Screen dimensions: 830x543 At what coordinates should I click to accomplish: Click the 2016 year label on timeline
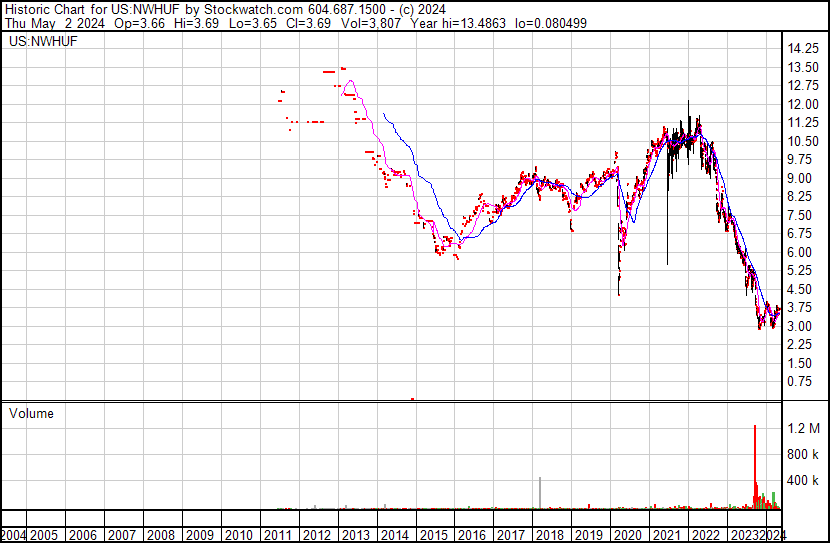pos(472,535)
